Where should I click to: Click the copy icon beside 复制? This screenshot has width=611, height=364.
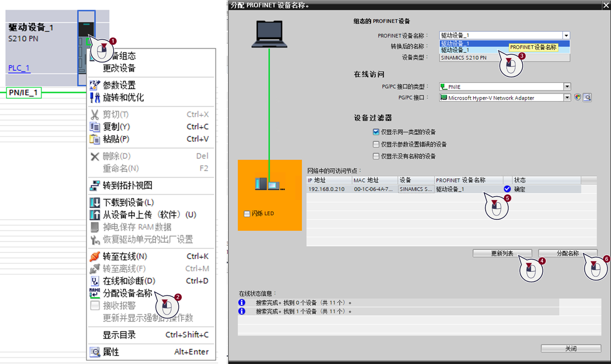point(95,127)
